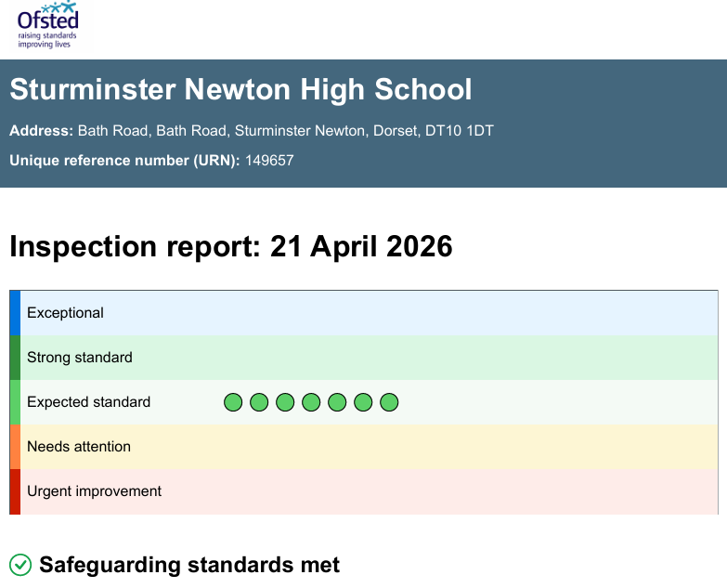Click the blue Exceptional colour bar
The width and height of the screenshot is (727, 588).
pyautogui.click(x=15, y=313)
